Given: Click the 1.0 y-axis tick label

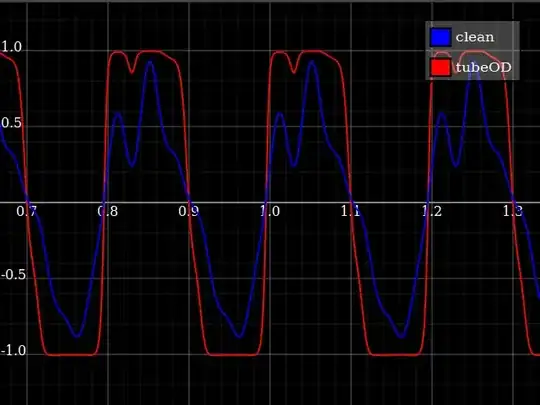Looking at the screenshot, I should click(x=12, y=47).
